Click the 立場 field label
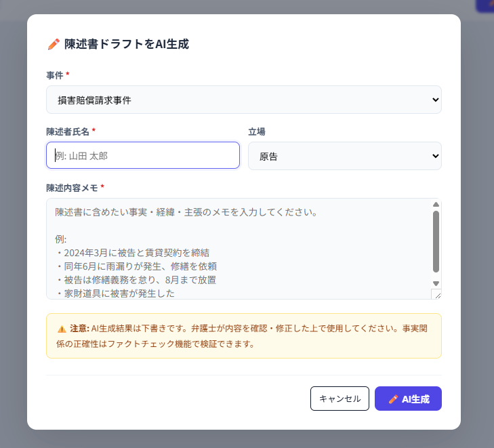Screen dimensions: 494x448 coord(257,131)
